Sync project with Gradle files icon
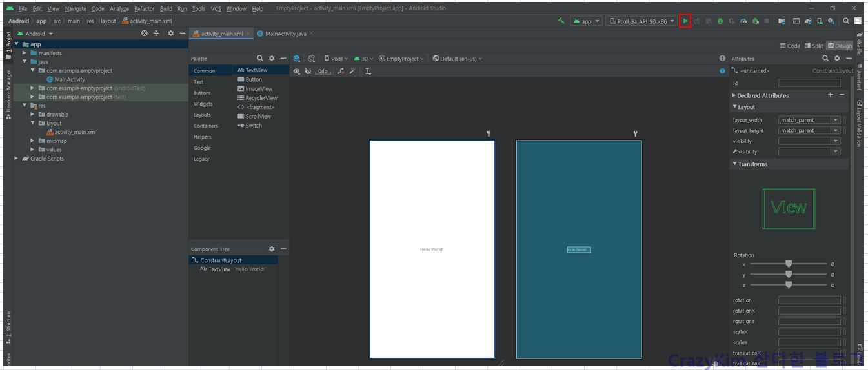Image resolution: width=868 pixels, height=370 pixels. click(x=808, y=21)
